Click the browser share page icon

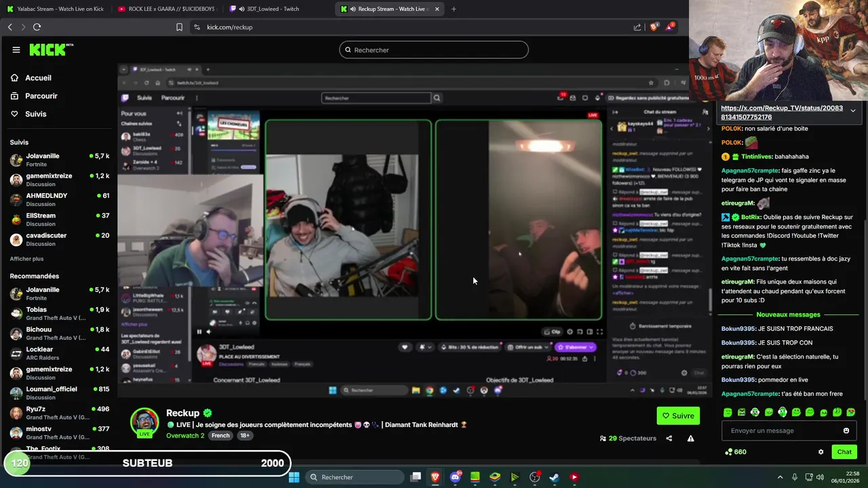[x=637, y=27]
